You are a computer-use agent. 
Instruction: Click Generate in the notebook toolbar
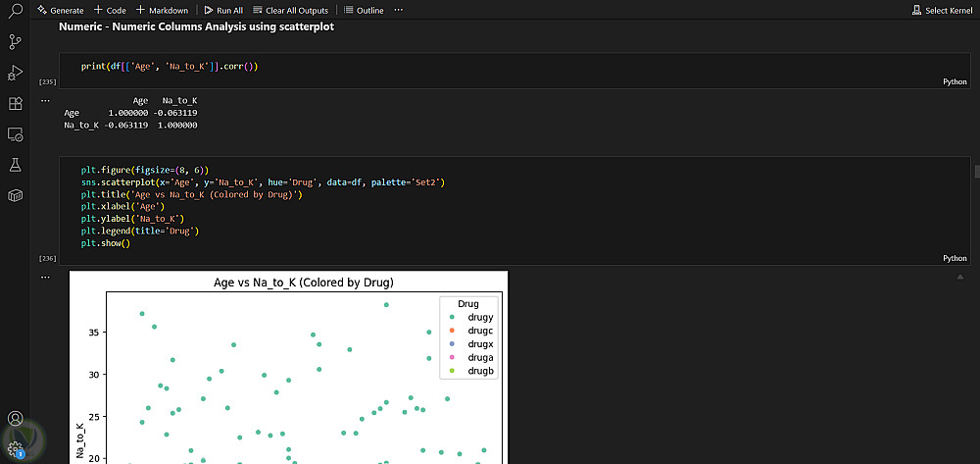60,10
